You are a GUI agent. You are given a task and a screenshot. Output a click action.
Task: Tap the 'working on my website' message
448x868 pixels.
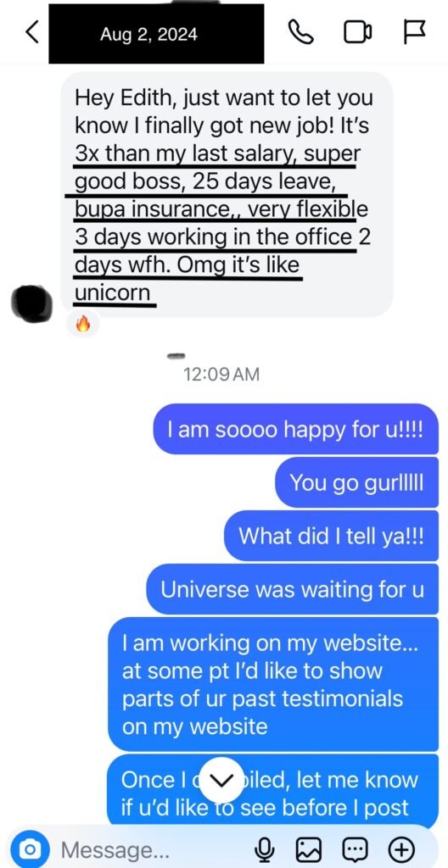[273, 684]
